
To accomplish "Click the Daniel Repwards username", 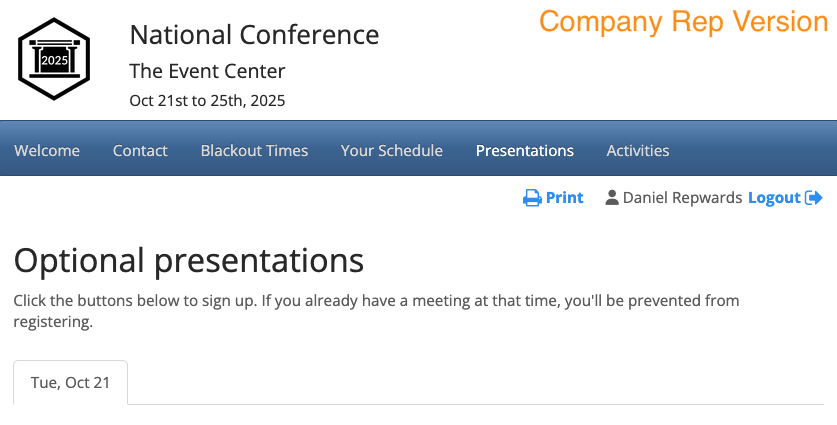I will 682,198.
